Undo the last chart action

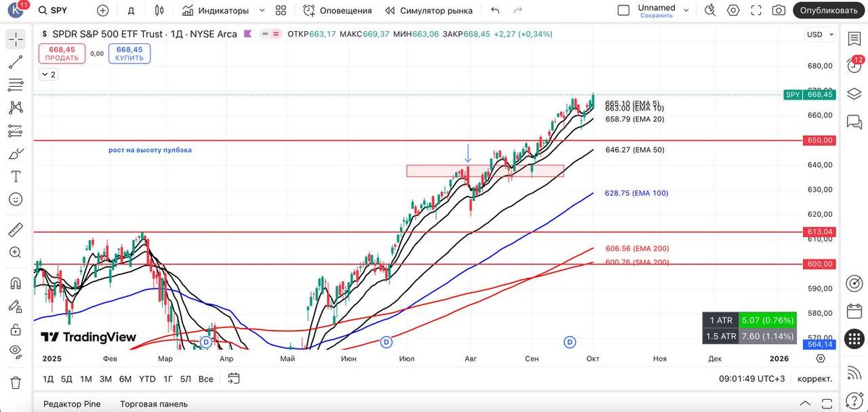point(495,10)
